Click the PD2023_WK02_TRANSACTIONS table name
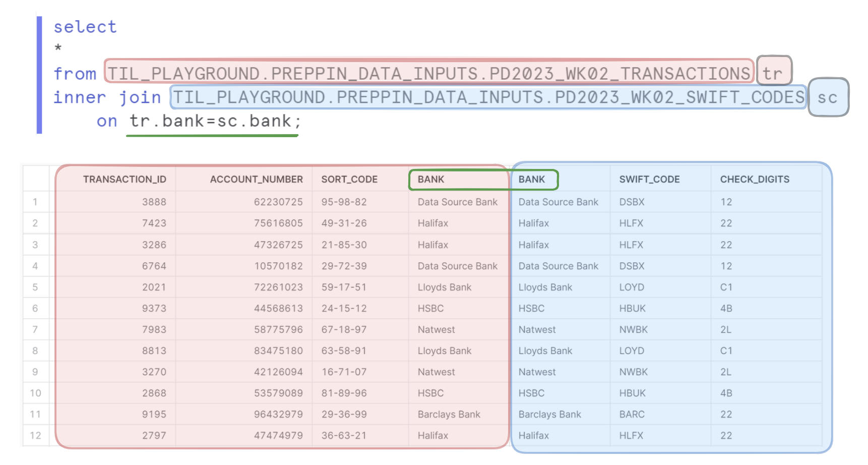Image resolution: width=868 pixels, height=465 pixels. (620, 74)
